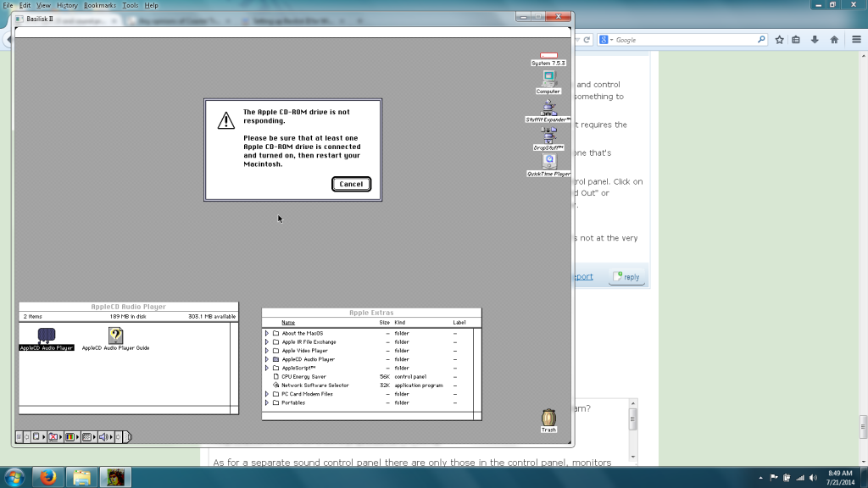Sort Apple Extras list by Size
This screenshot has width=868, height=488.
point(384,323)
